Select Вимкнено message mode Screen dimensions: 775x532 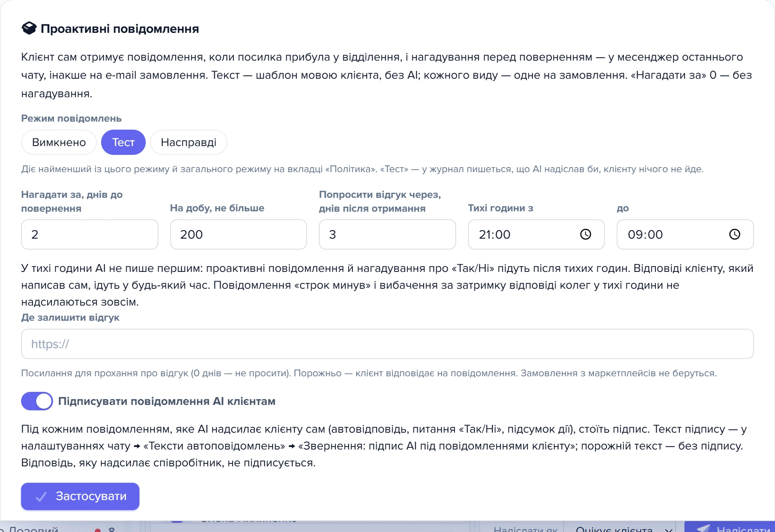(x=59, y=142)
